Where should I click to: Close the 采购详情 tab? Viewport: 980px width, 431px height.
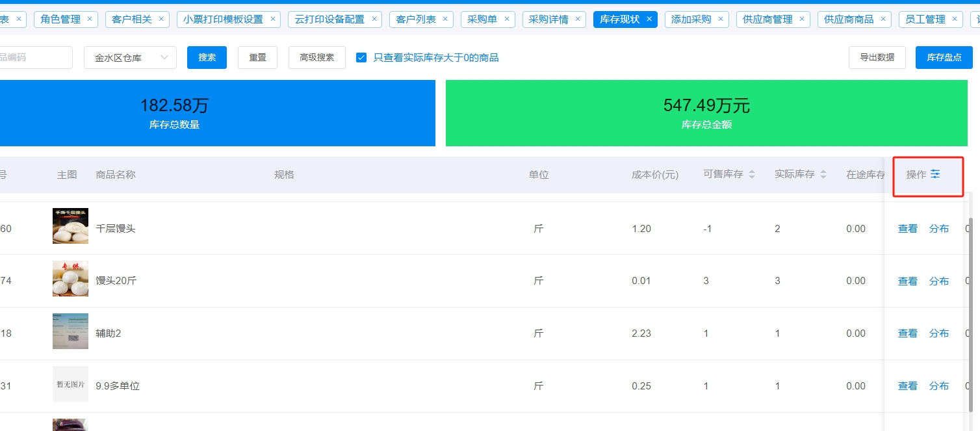[577, 19]
